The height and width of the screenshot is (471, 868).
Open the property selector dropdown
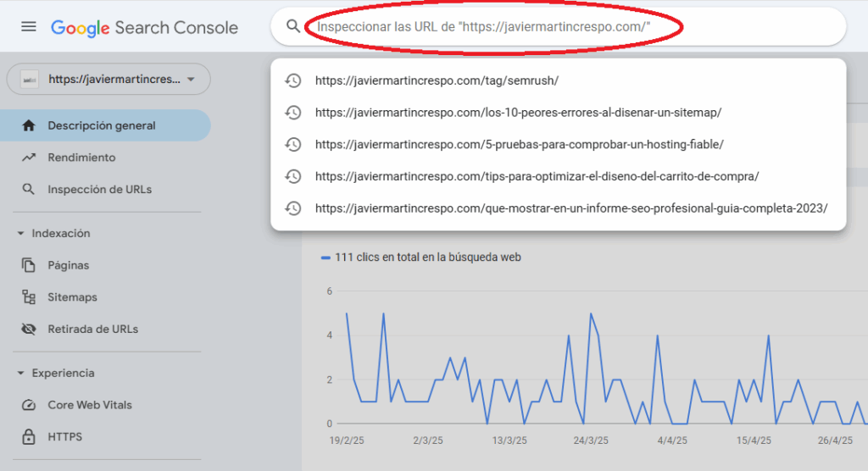[108, 79]
